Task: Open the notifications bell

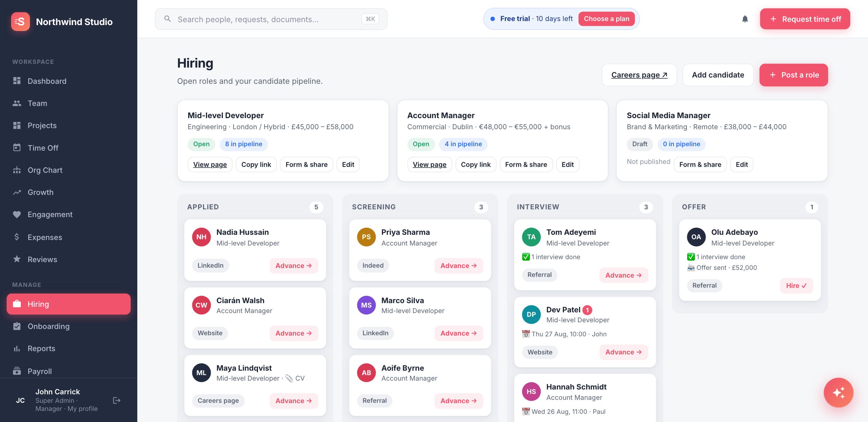Action: 745,19
